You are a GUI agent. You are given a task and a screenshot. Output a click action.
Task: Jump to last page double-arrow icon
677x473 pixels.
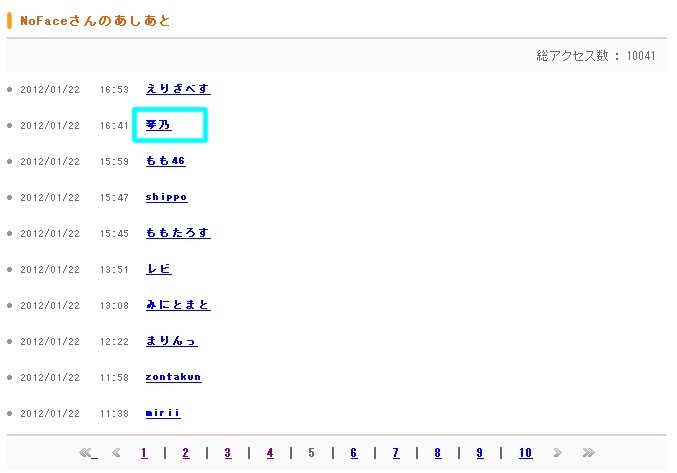click(588, 453)
